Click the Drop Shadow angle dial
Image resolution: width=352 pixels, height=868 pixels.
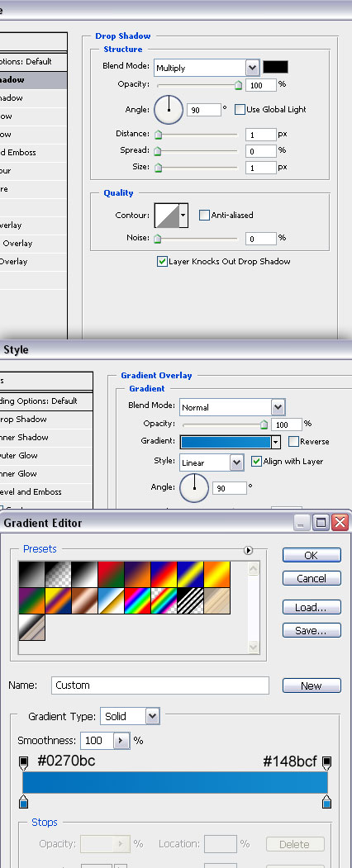coord(169,110)
